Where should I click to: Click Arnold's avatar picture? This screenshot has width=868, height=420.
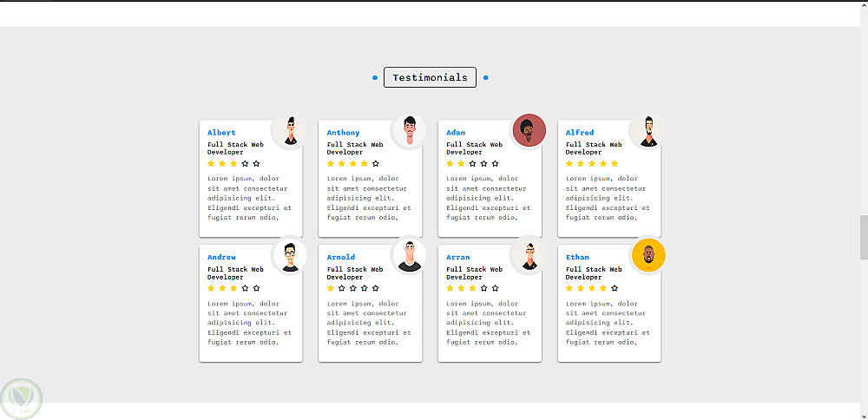pos(409,256)
